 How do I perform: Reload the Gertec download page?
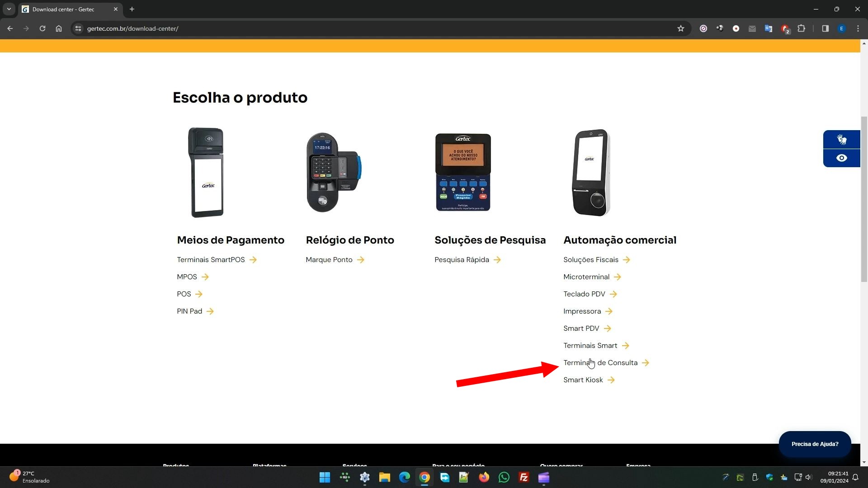42,28
